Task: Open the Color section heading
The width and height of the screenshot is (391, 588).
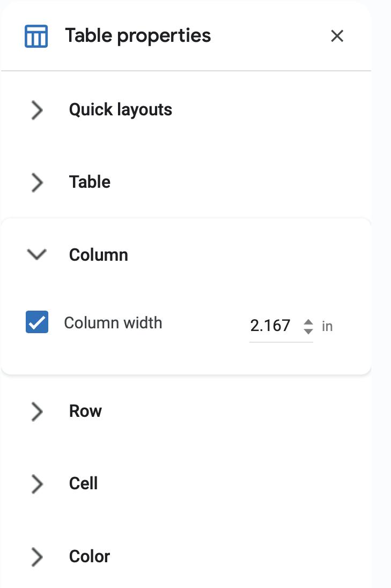Action: (x=89, y=557)
